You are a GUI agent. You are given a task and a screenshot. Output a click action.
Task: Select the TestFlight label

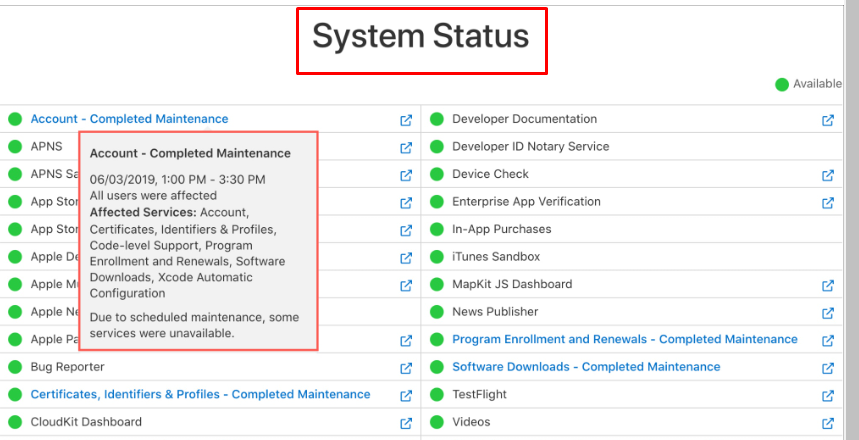click(479, 394)
